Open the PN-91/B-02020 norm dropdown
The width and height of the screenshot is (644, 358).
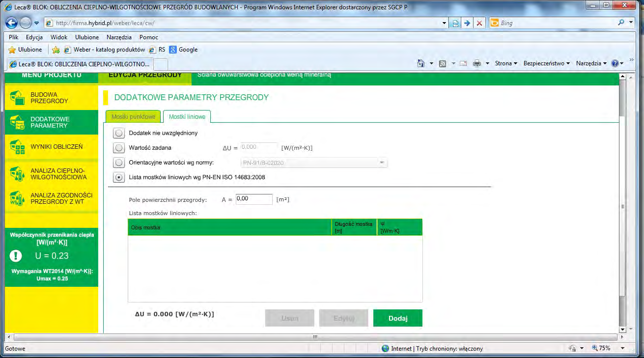point(313,163)
